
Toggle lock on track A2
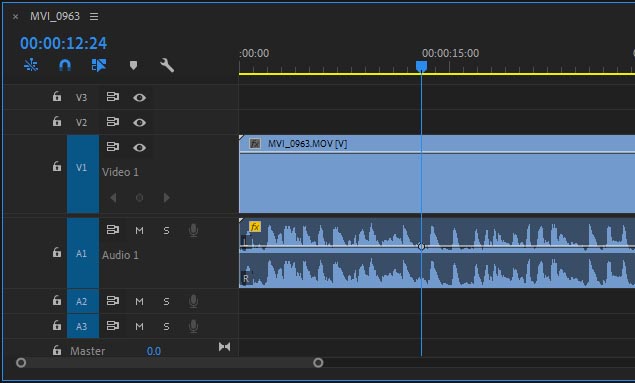tap(57, 300)
